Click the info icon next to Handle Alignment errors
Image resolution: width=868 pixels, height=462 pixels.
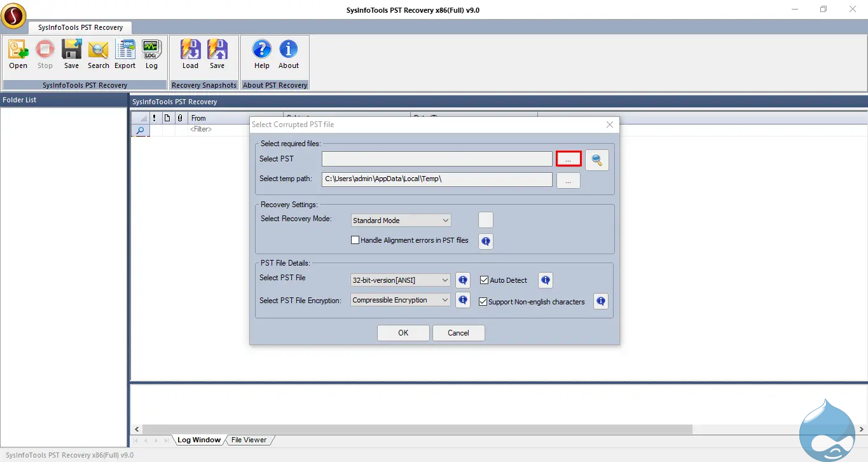click(x=486, y=241)
